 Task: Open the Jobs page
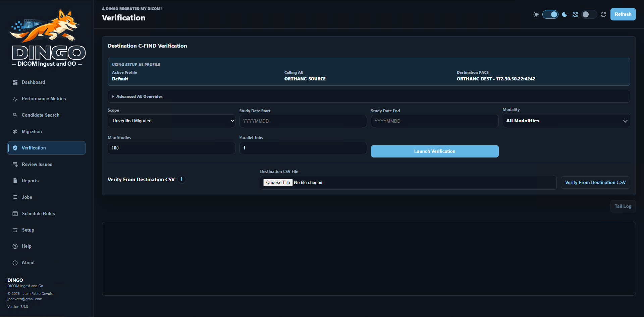pos(47,197)
